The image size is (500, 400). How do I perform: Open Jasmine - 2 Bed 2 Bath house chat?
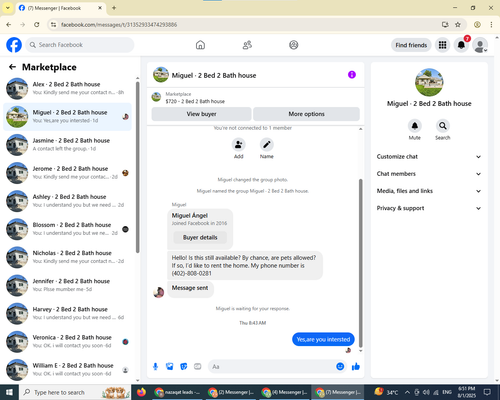click(67, 145)
